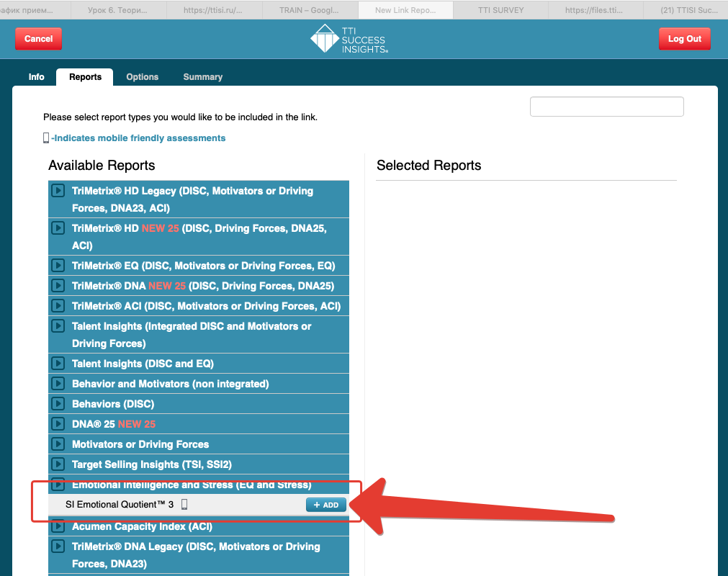728x576 pixels.
Task: Expand TriMetrix DNA NEW 25 report group
Action: pos(58,285)
